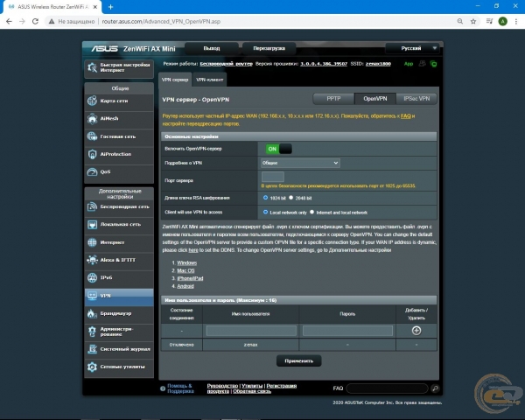The width and height of the screenshot is (525, 420).
Task: Switch to VPN server tab
Action: tap(175, 80)
